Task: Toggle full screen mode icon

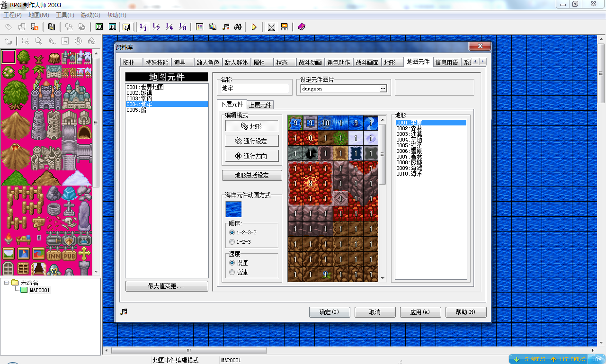Action: point(271,27)
